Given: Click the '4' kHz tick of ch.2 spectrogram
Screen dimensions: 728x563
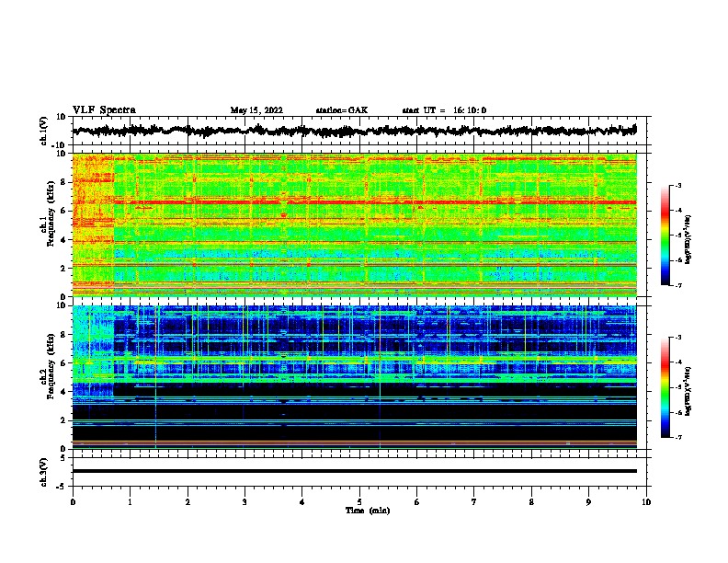Looking at the screenshot, I should [63, 392].
